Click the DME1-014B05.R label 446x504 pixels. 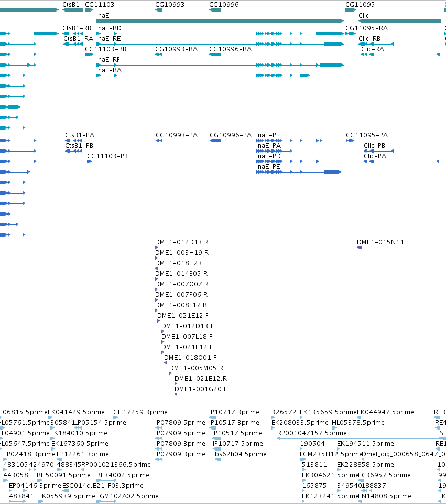click(181, 274)
